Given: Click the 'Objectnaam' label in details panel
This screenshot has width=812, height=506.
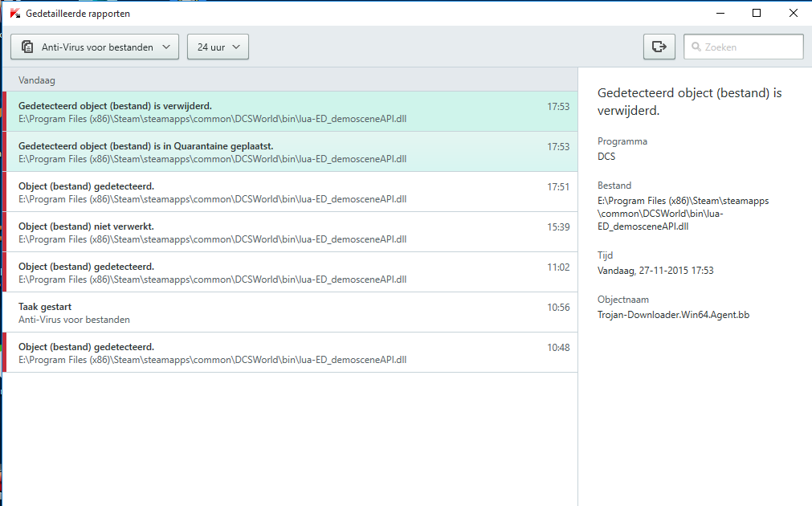Looking at the screenshot, I should click(x=623, y=300).
